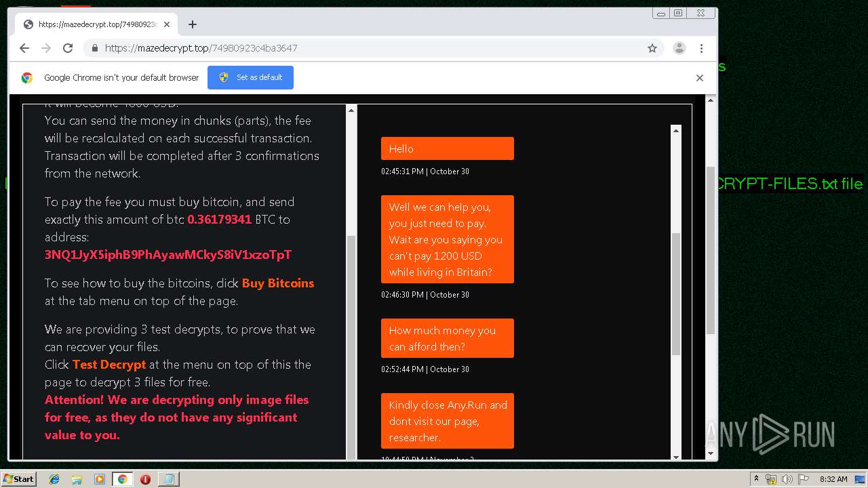Image resolution: width=868 pixels, height=488 pixels.
Task: Open the Chrome three-dot menu
Action: (701, 48)
